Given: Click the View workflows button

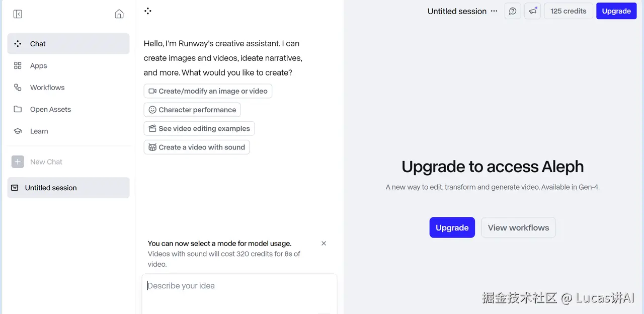Looking at the screenshot, I should (518, 227).
